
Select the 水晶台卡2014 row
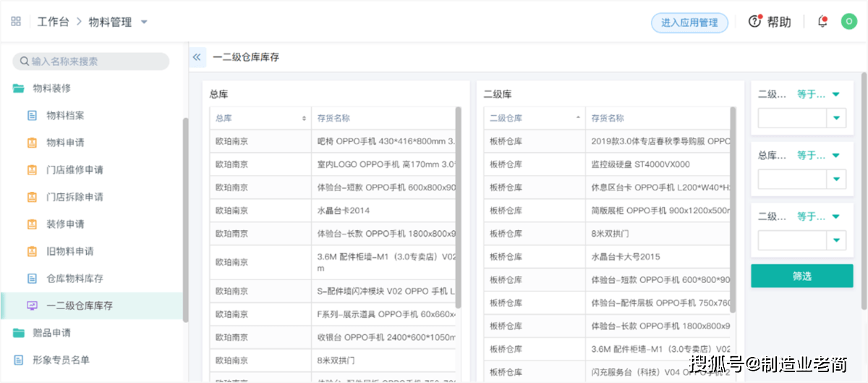click(x=332, y=211)
